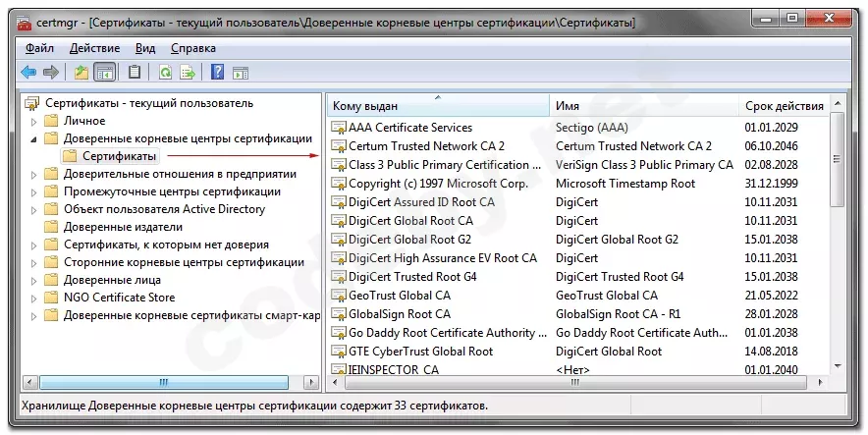Click folder icon beside Доверенные издатели
This screenshot has width=868, height=435.
51,227
